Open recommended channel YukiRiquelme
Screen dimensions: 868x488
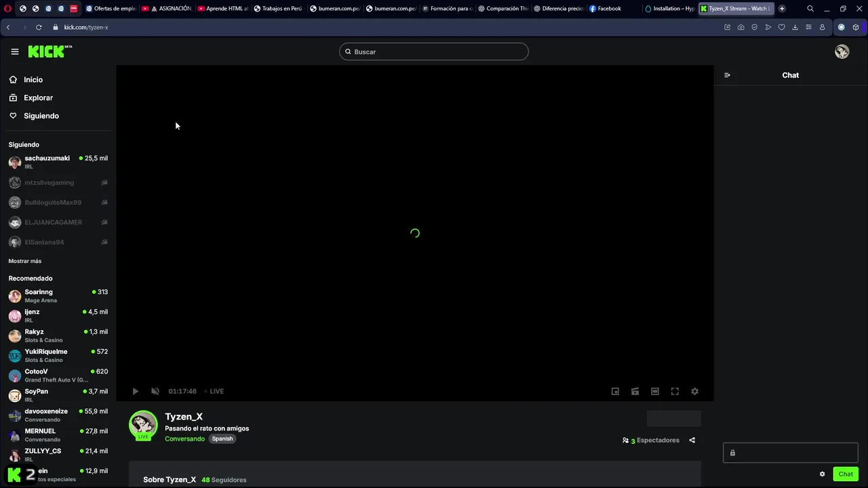[58, 355]
